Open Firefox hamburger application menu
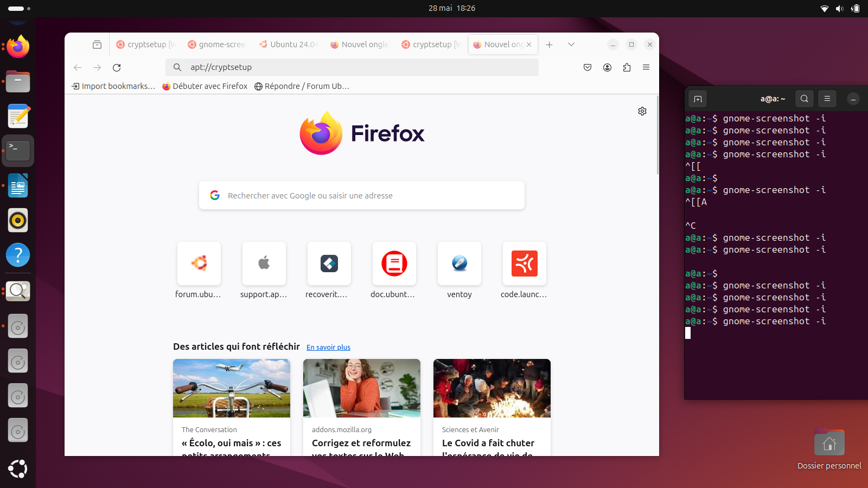The width and height of the screenshot is (868, 488). 646,67
